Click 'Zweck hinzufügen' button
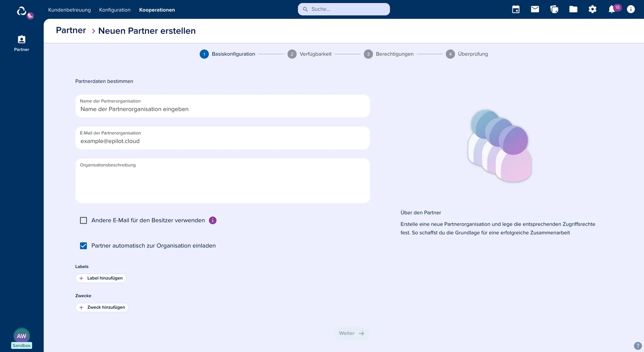The image size is (644, 352). (x=102, y=307)
